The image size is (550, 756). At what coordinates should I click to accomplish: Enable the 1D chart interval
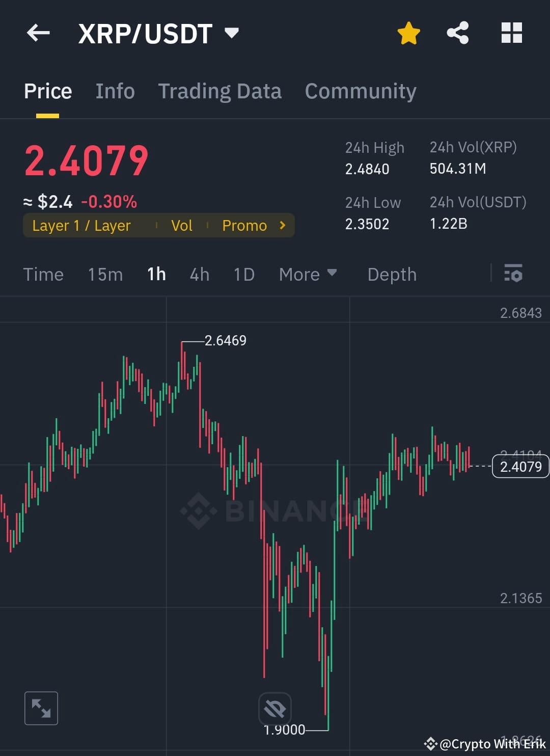click(x=243, y=274)
